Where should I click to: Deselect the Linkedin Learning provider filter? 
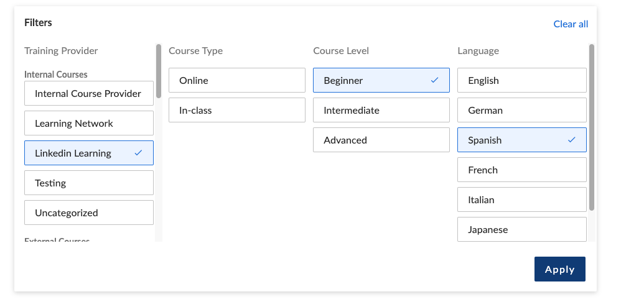pyautogui.click(x=88, y=153)
